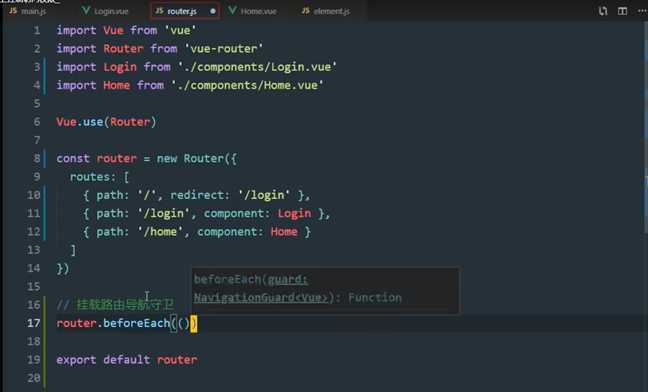
Task: Open changes compare icon in editor toolbar
Action: click(603, 11)
